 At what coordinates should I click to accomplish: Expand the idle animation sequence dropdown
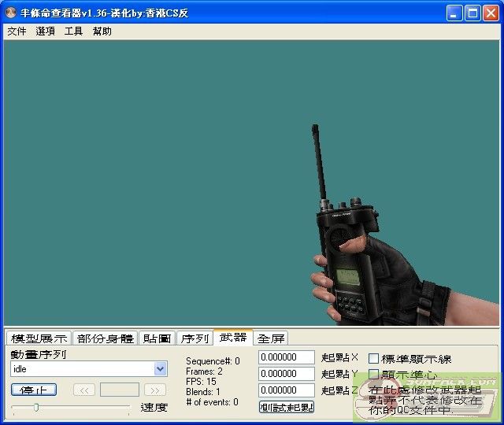point(161,369)
